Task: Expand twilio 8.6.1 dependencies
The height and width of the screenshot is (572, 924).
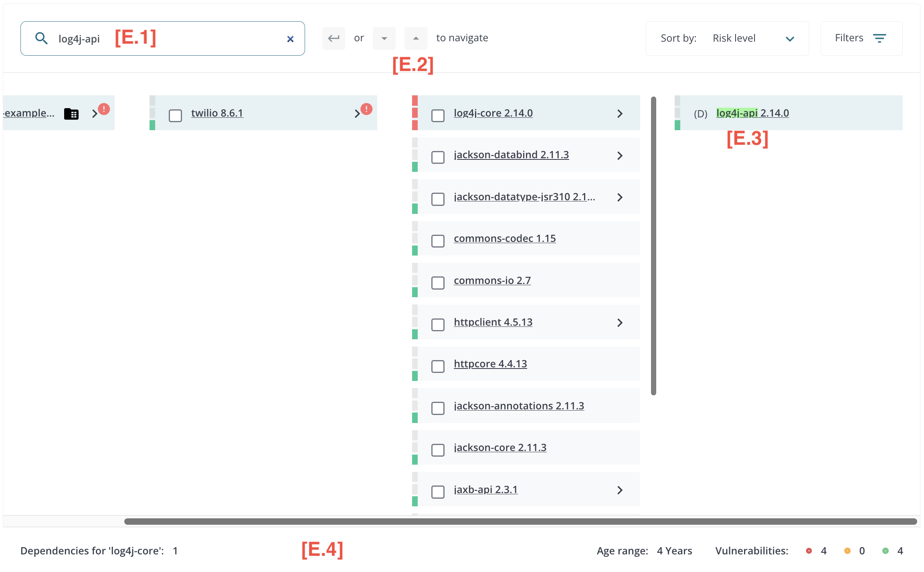Action: pyautogui.click(x=357, y=114)
